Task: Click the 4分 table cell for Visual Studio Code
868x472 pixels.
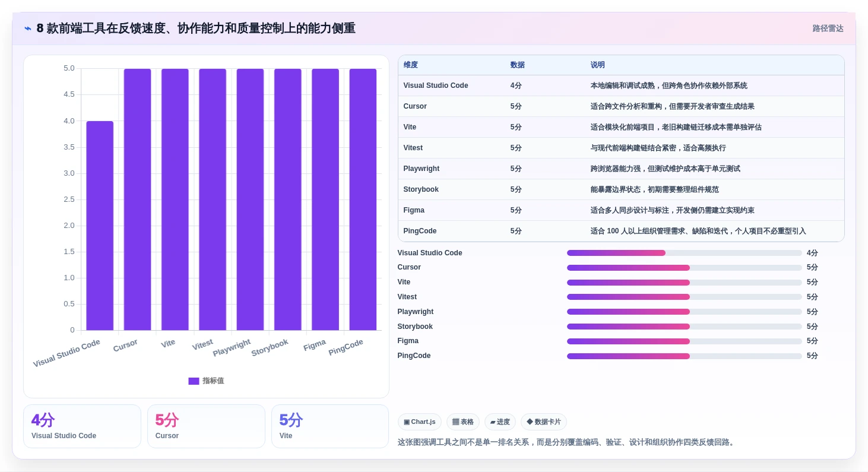Action: (516, 85)
